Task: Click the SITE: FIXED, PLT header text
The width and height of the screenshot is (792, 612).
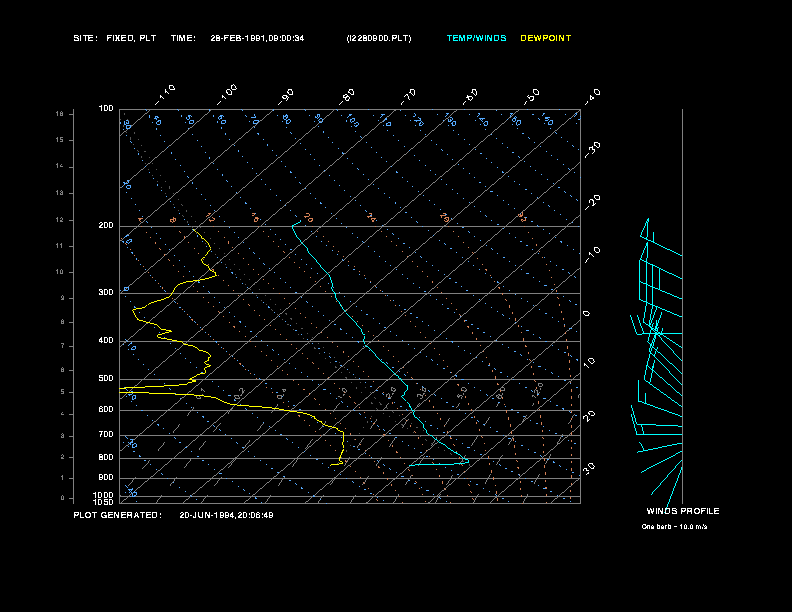Action: pos(115,38)
